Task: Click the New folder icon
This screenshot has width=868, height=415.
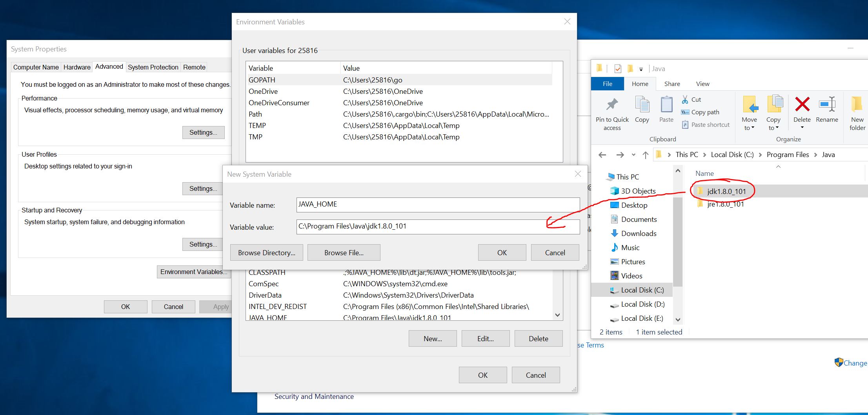Action: [857, 104]
